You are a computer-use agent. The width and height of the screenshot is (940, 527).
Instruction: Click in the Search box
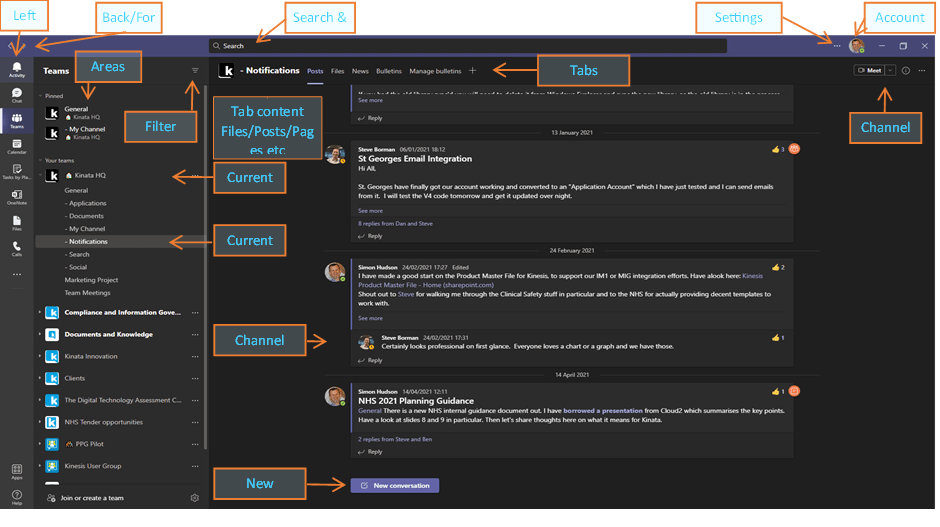pyautogui.click(x=467, y=46)
